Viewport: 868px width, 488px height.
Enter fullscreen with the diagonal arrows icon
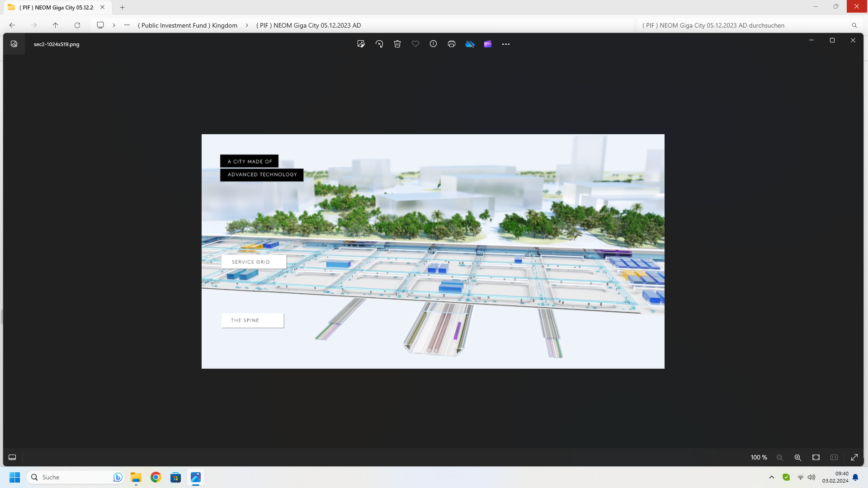click(854, 457)
